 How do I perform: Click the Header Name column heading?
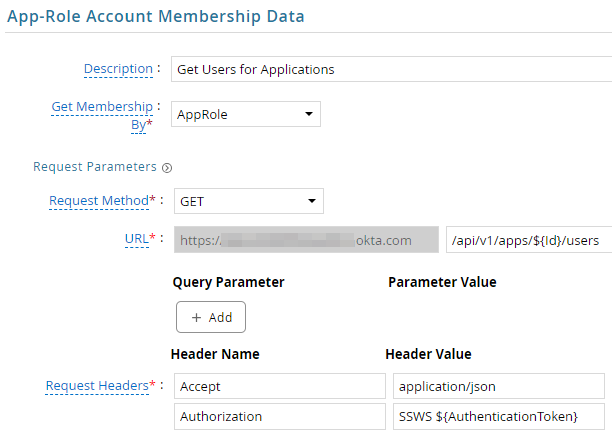point(215,354)
